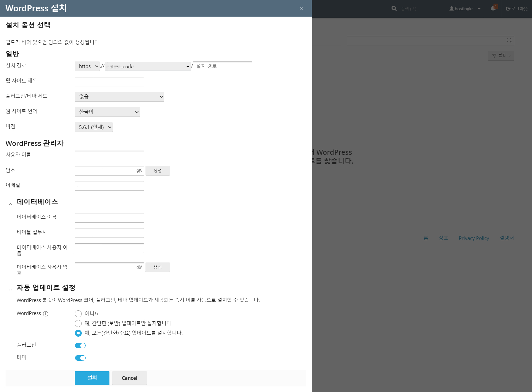Open the 웹 사이트 언어 dropdown
This screenshot has height=392, width=532.
click(x=107, y=112)
